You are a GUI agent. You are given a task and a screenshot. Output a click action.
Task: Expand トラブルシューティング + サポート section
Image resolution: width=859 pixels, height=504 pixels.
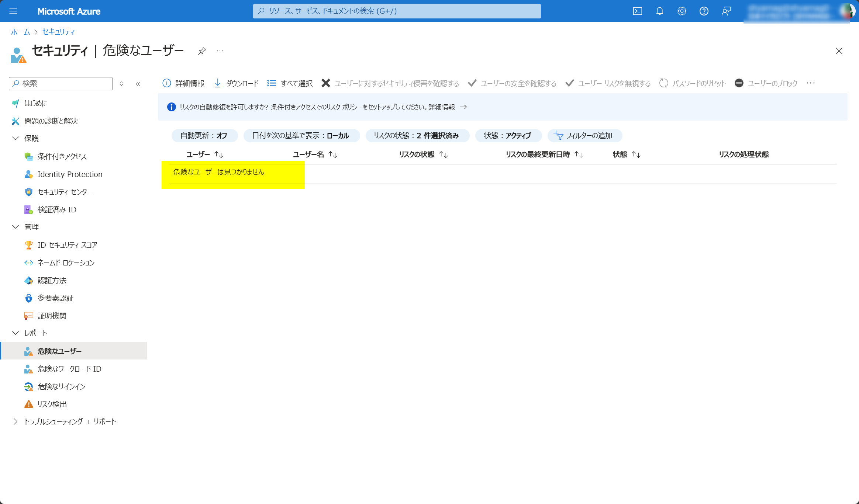[15, 421]
